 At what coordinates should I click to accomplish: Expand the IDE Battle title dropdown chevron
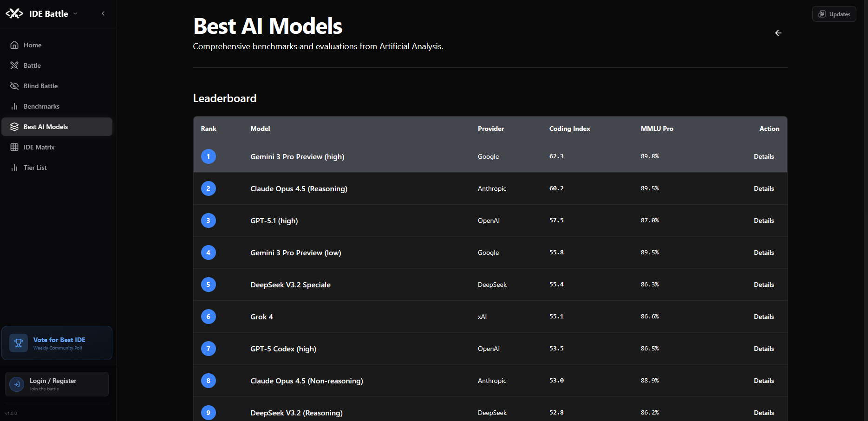75,13
